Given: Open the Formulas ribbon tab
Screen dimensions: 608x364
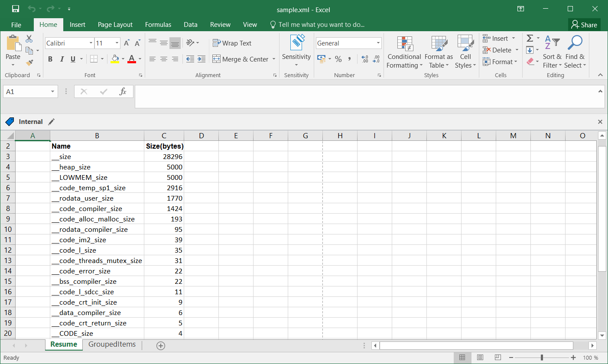Looking at the screenshot, I should 158,25.
